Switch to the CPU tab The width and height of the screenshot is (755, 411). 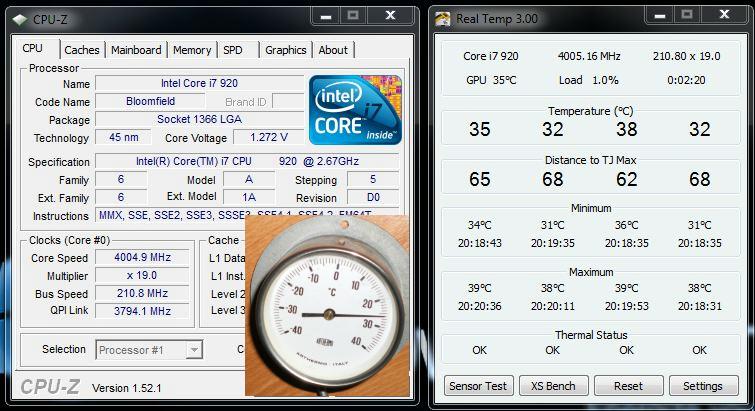(33, 49)
